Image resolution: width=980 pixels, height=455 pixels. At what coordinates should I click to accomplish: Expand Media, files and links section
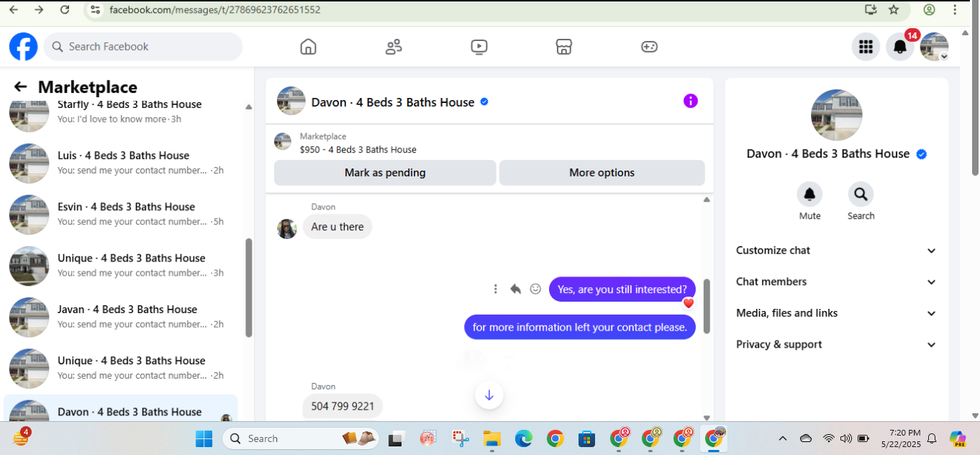click(837, 313)
